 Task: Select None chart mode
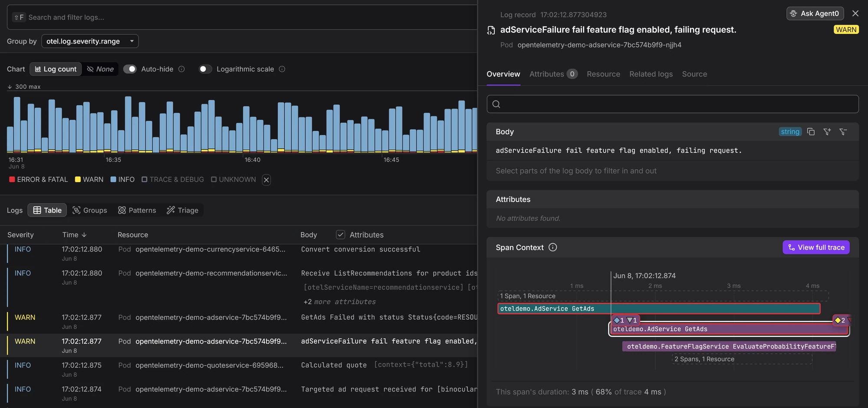click(100, 69)
